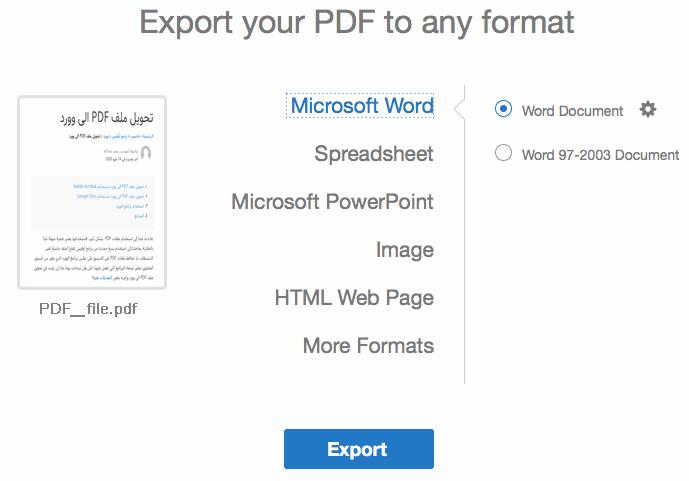This screenshot has width=689, height=481.
Task: Choose Spreadsheet export format
Action: tap(373, 154)
